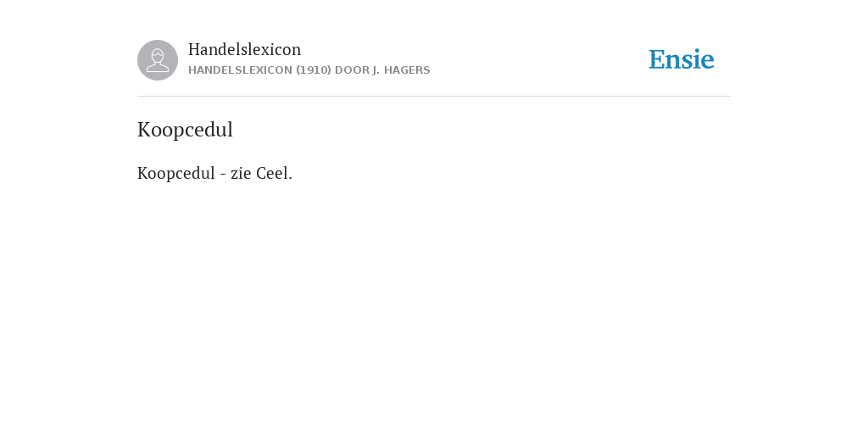Screen dimensions: 868x434
Task: Click the word 'HANDELSLEXICON' in gray subtitle
Action: [240, 70]
